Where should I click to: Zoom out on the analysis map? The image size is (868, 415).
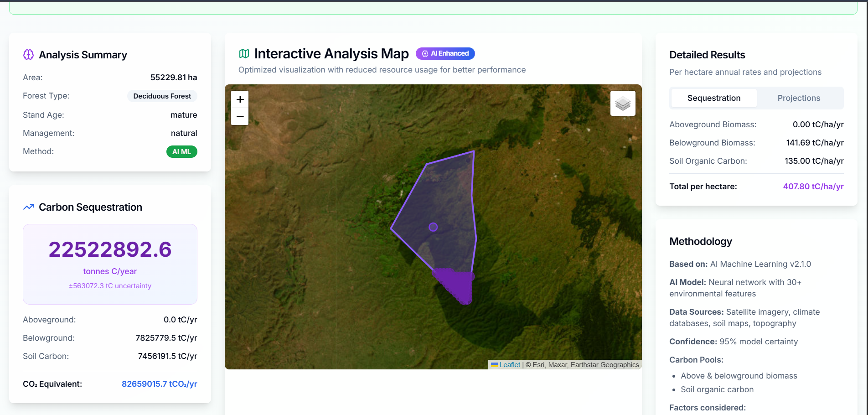[x=240, y=117]
